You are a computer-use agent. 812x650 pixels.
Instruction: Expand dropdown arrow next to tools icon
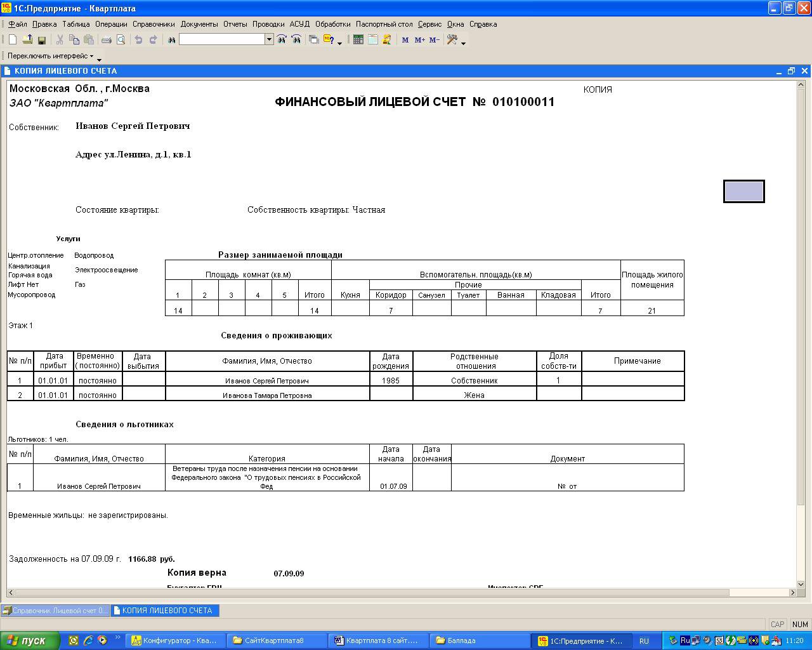point(464,43)
